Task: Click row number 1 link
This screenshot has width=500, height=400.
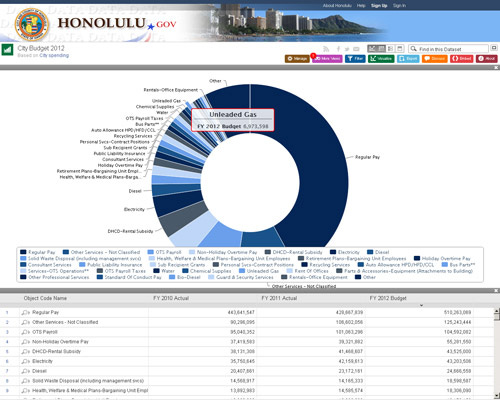Action: click(7, 313)
